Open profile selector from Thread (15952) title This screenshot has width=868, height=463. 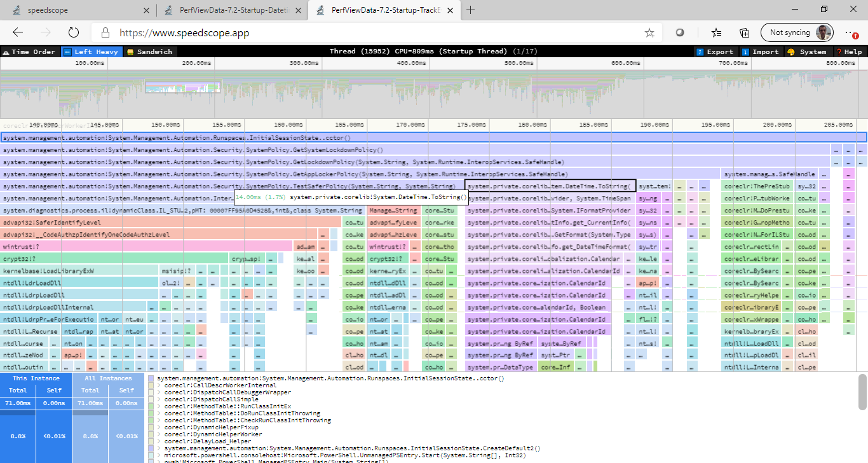433,52
